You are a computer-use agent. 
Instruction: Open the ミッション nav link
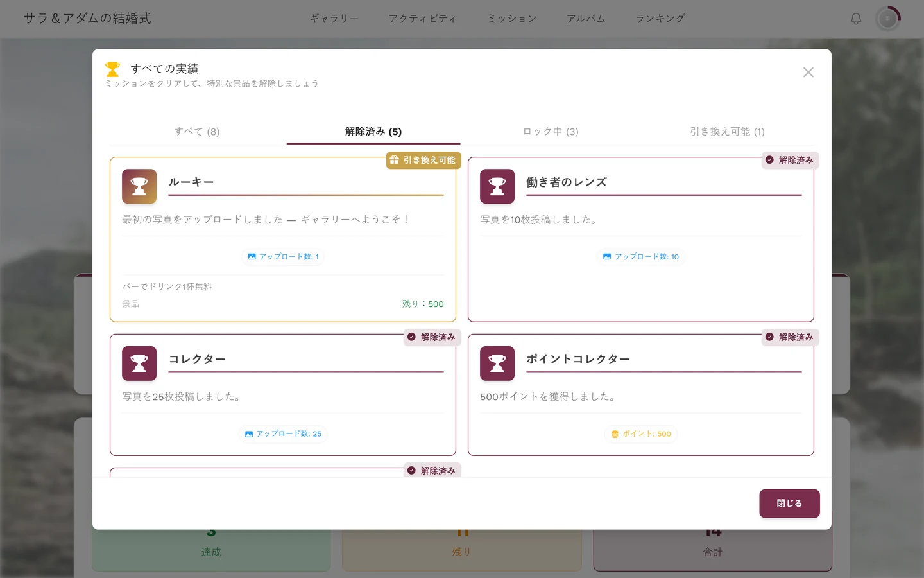click(x=512, y=19)
